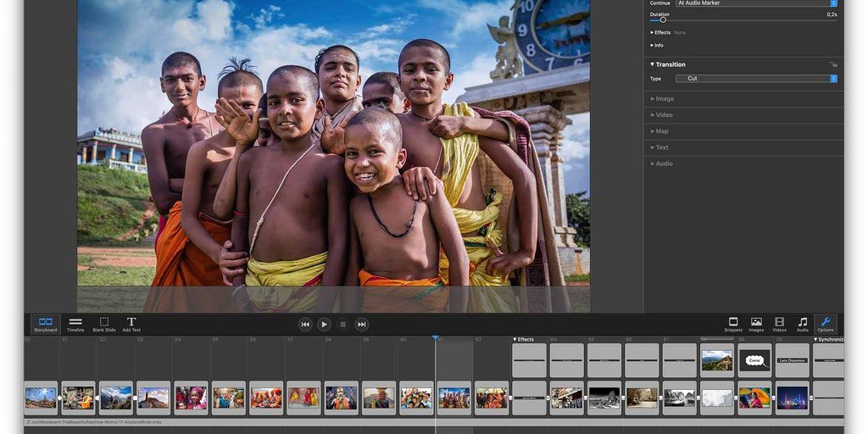Expand the Info disclosure triangle

coord(652,45)
